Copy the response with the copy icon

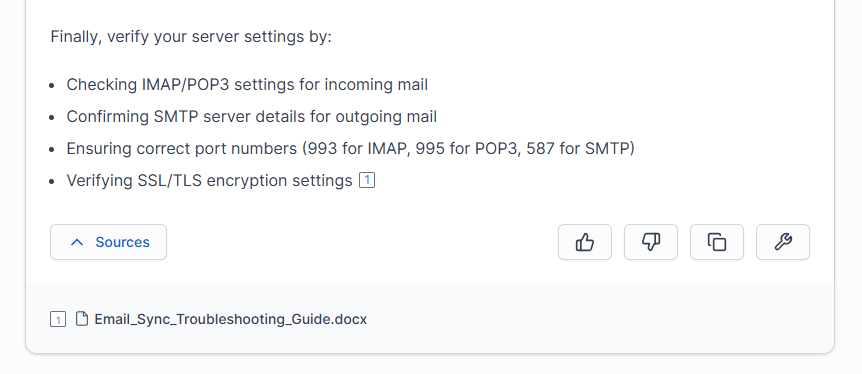tap(716, 242)
